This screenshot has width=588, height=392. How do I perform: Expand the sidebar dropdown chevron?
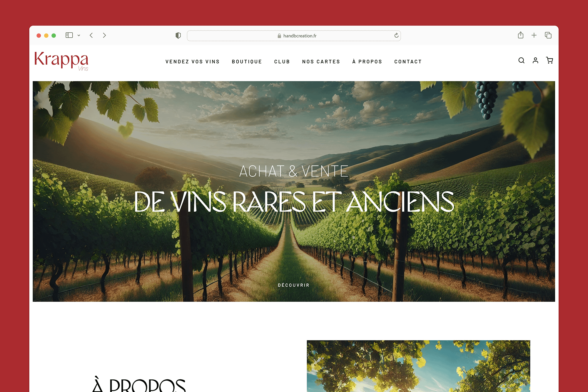pos(79,35)
